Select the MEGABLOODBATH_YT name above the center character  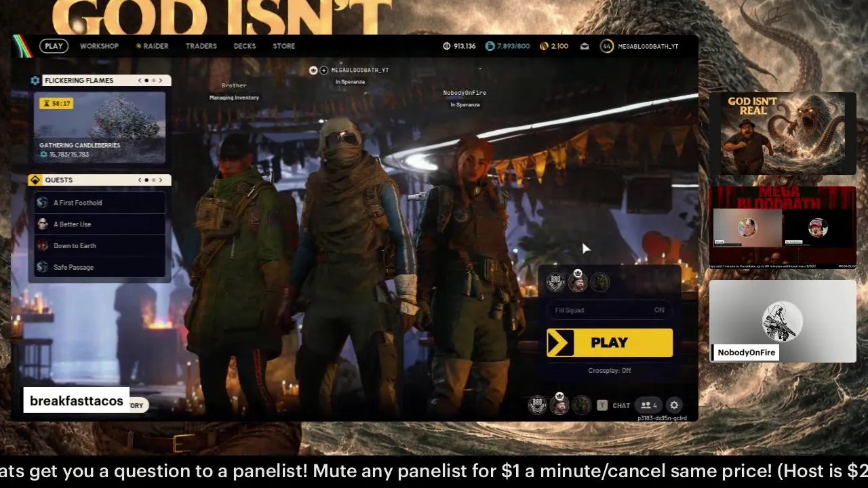coord(360,70)
